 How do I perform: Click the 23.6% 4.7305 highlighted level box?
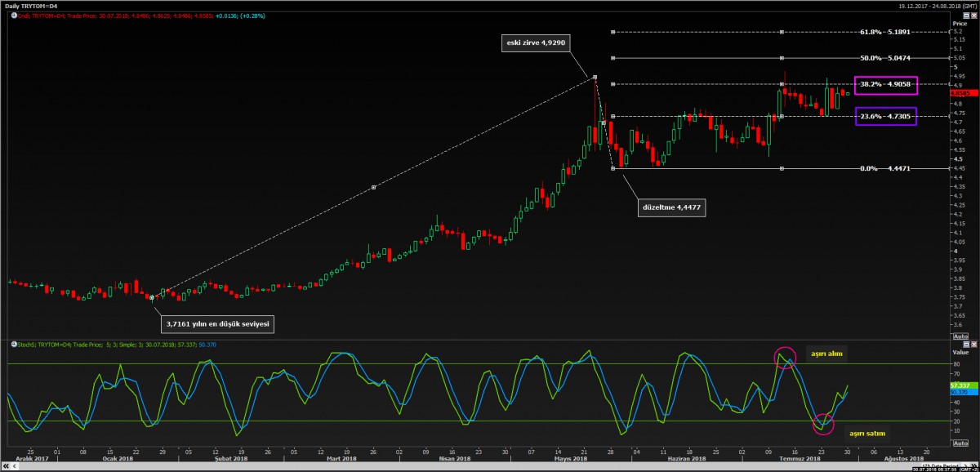(886, 117)
